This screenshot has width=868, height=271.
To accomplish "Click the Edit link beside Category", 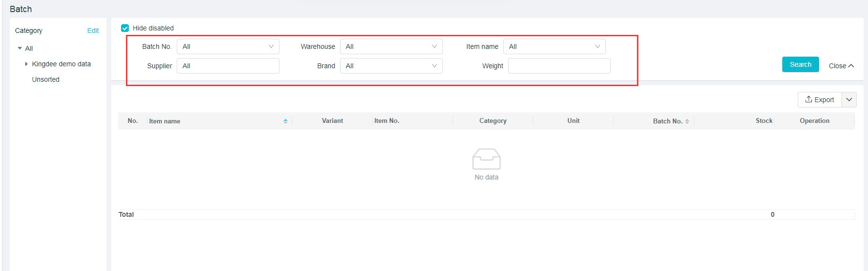I will pyautogui.click(x=93, y=30).
